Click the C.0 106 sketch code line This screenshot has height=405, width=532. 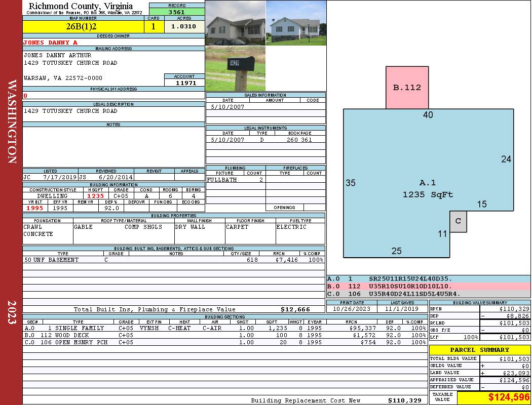(x=428, y=294)
